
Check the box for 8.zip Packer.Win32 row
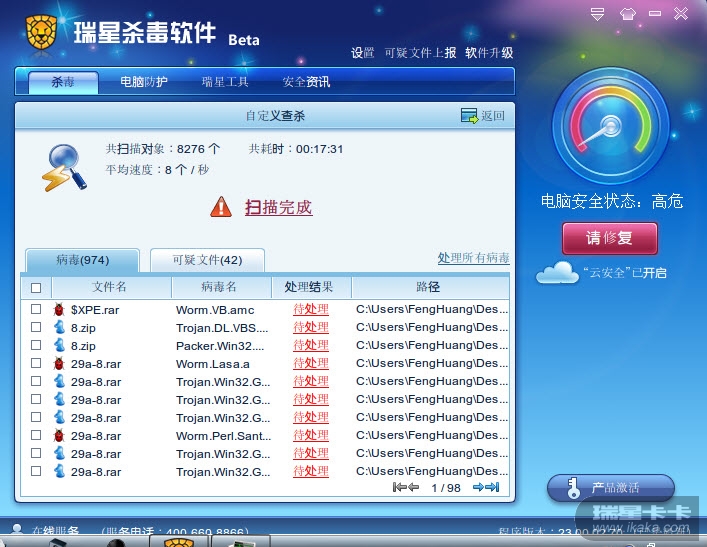(36, 345)
